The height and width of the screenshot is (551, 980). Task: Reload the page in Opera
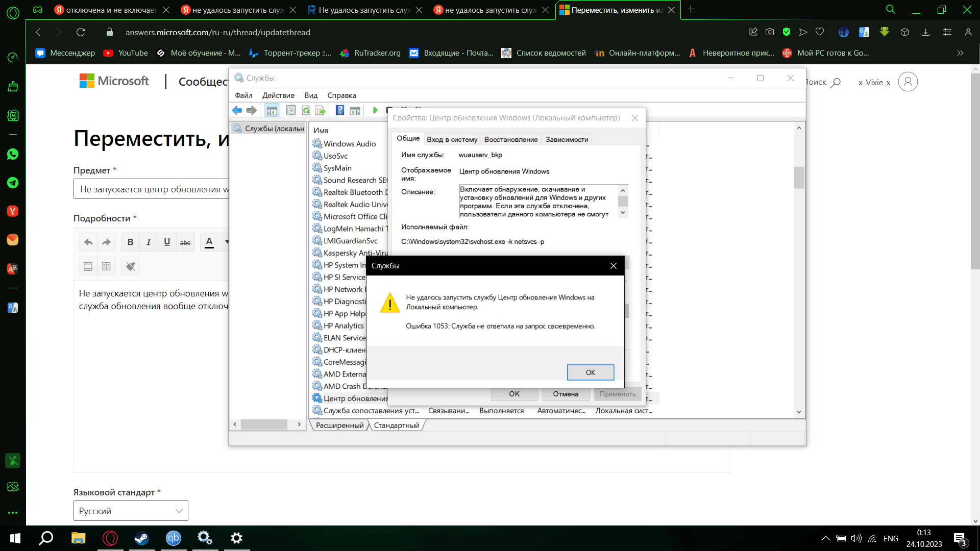tap(81, 32)
